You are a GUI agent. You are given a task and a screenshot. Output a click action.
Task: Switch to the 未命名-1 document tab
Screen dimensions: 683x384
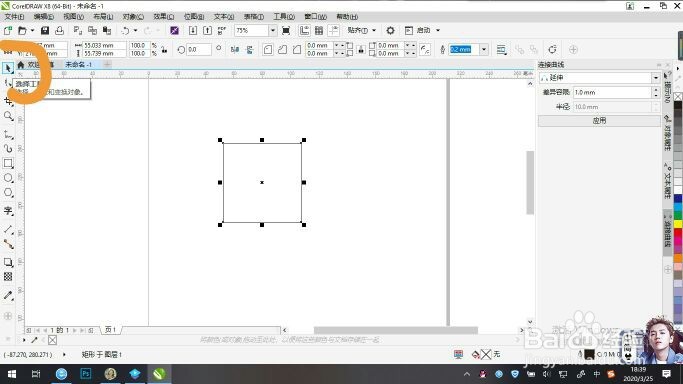click(x=78, y=64)
